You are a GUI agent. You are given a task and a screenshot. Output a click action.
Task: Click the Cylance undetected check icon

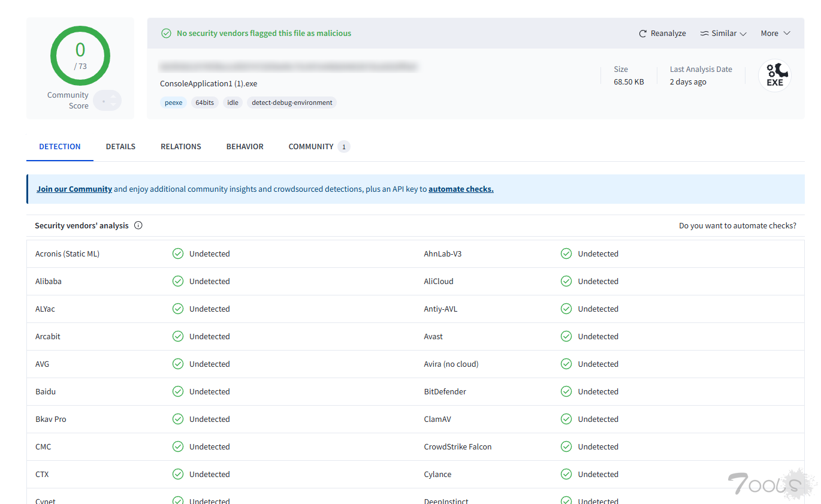566,474
